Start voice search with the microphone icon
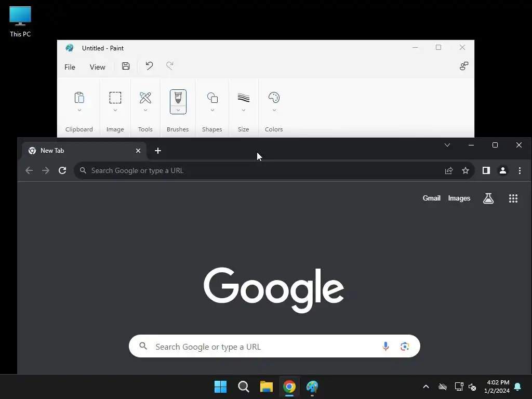The image size is (532, 399). [x=385, y=346]
